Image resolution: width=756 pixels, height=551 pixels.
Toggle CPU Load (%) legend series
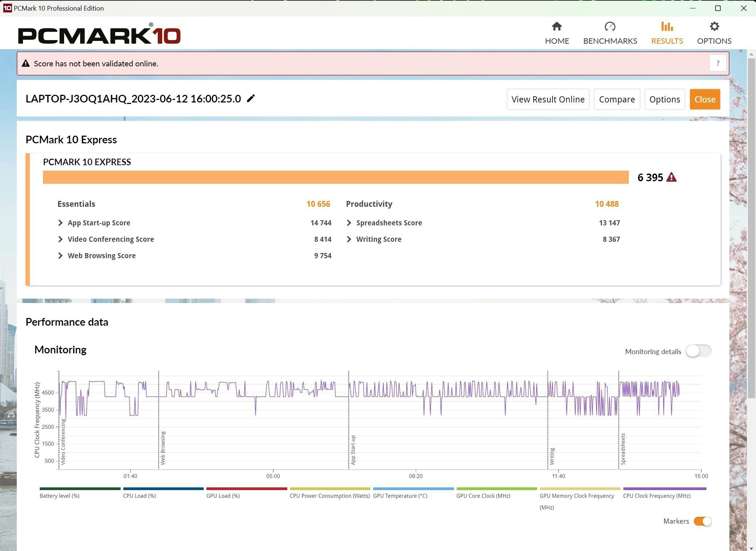pos(163,492)
